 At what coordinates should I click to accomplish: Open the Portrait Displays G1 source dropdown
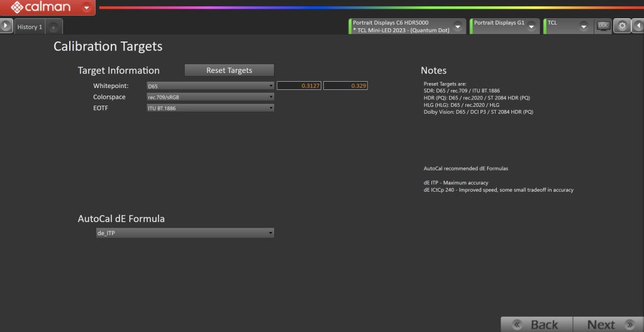pos(531,26)
